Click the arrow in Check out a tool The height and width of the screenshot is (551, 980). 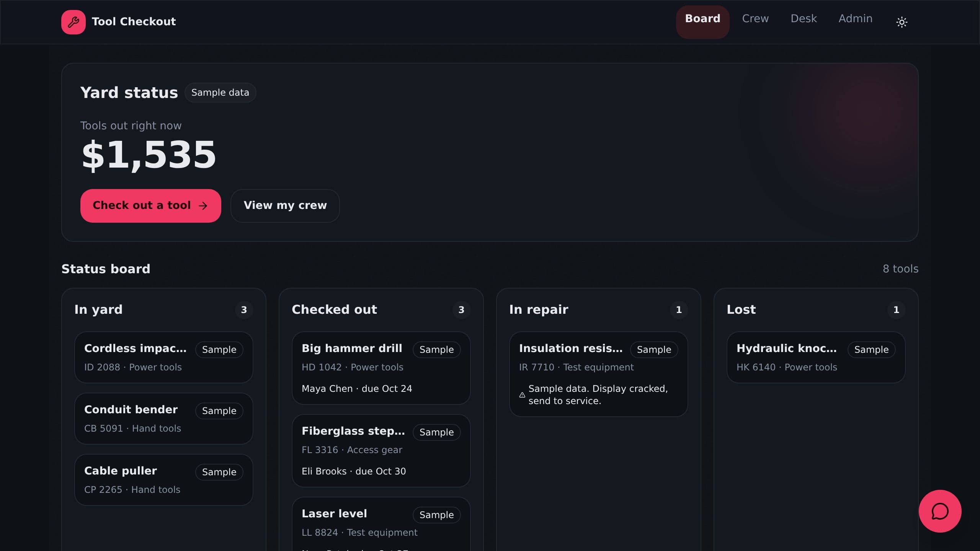click(x=203, y=206)
